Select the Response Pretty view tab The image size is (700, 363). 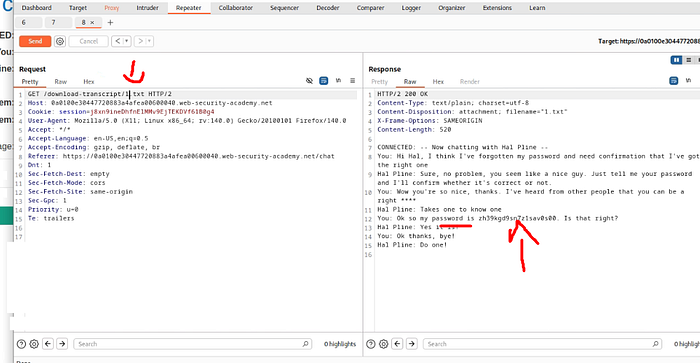click(x=379, y=82)
